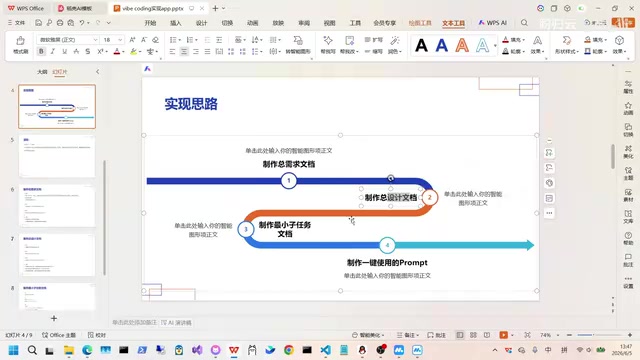Click the fit slide to window icon
Viewport: 640px width, 360px height.
coord(527,335)
